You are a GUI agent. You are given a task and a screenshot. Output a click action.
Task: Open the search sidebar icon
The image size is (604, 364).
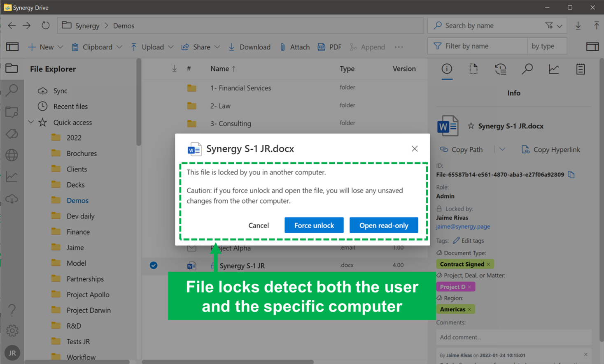(x=12, y=90)
